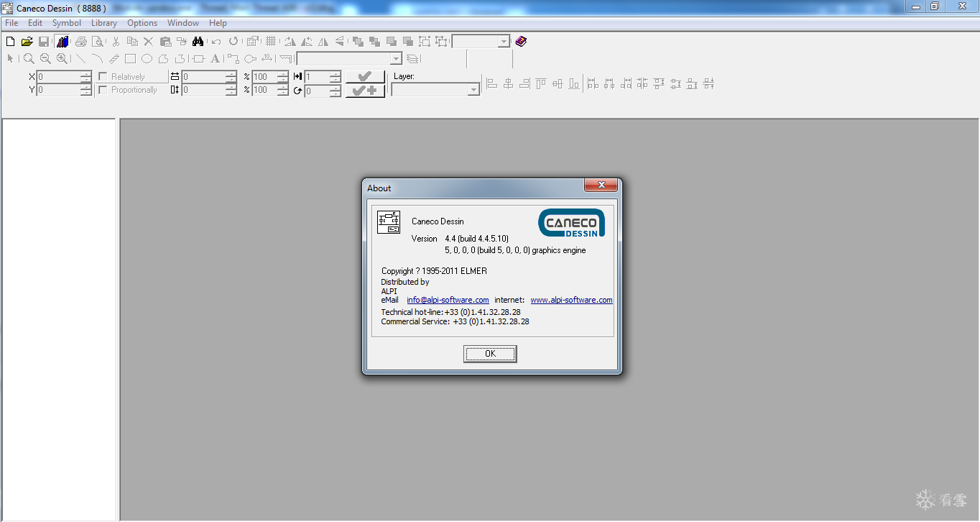Click the horizontal scale percent field
The height and width of the screenshot is (522, 980).
[264, 76]
